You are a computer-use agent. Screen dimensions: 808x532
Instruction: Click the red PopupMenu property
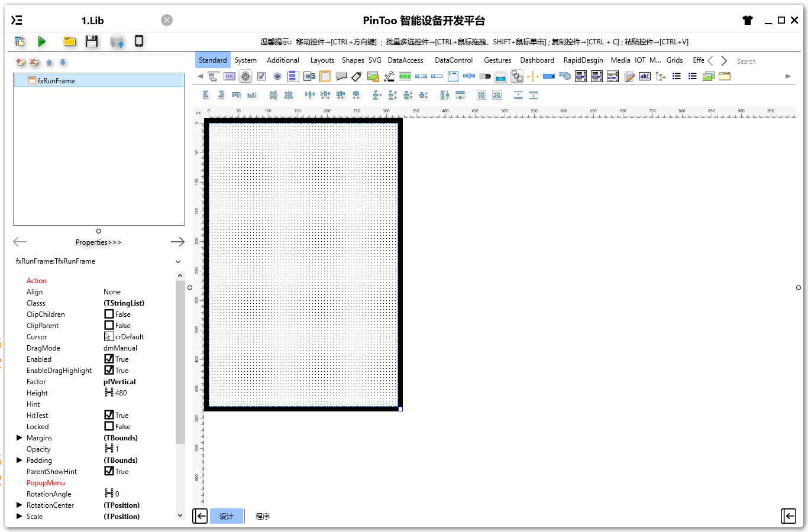[46, 483]
